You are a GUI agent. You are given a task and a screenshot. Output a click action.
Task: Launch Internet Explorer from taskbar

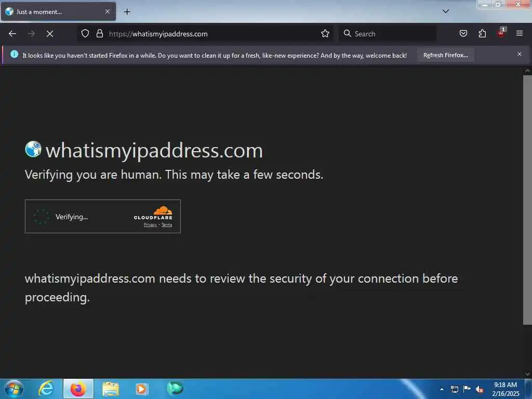point(46,389)
